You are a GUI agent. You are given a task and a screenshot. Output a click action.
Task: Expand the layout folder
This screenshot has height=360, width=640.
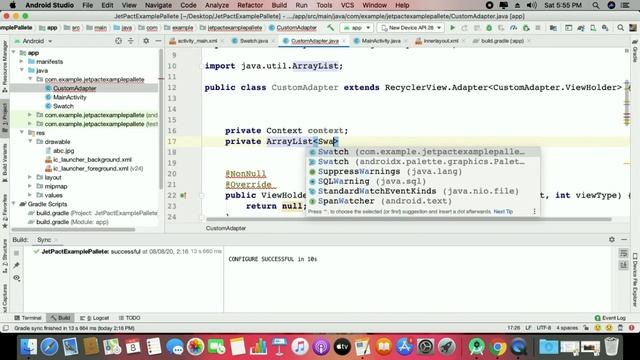click(30, 177)
